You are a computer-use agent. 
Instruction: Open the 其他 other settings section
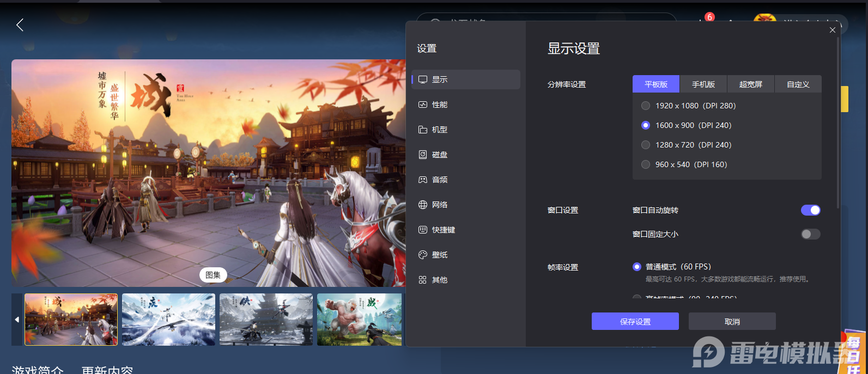click(x=466, y=280)
